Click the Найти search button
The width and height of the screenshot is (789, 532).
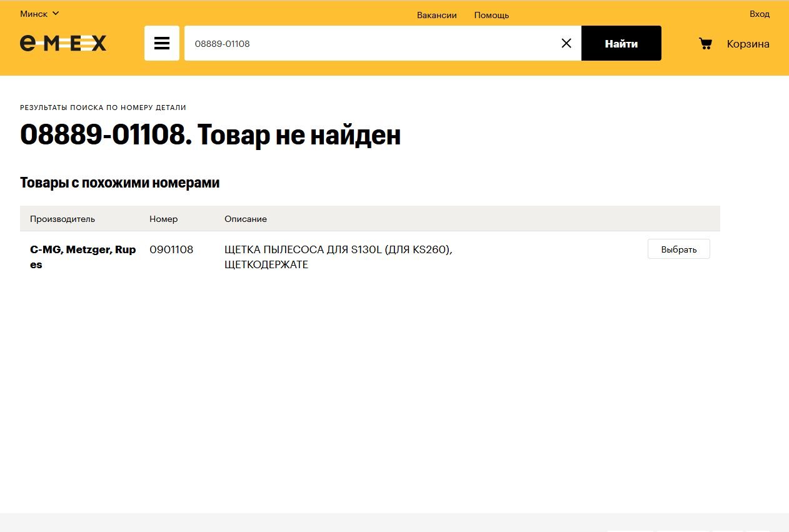[621, 43]
